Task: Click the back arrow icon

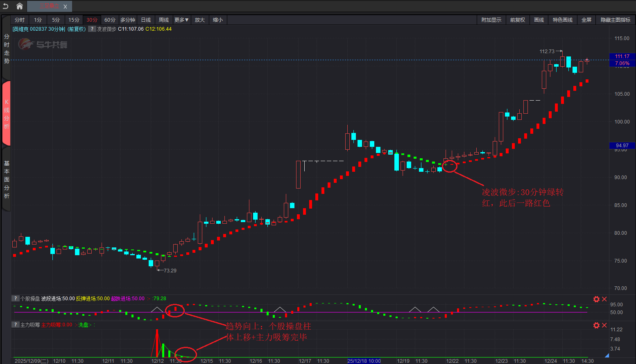Action: (x=6, y=6)
